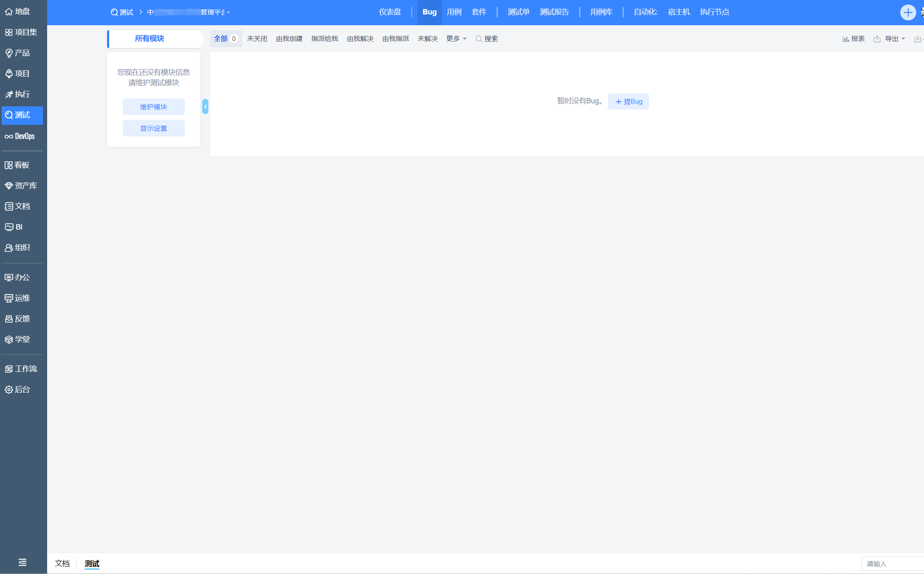924x574 pixels.
Task: Open the 地盘 home icon in sidebar
Action: [x=17, y=12]
